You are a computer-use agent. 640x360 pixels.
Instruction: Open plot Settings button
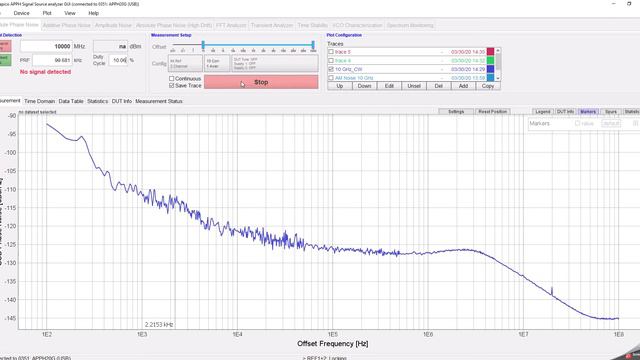tap(456, 111)
